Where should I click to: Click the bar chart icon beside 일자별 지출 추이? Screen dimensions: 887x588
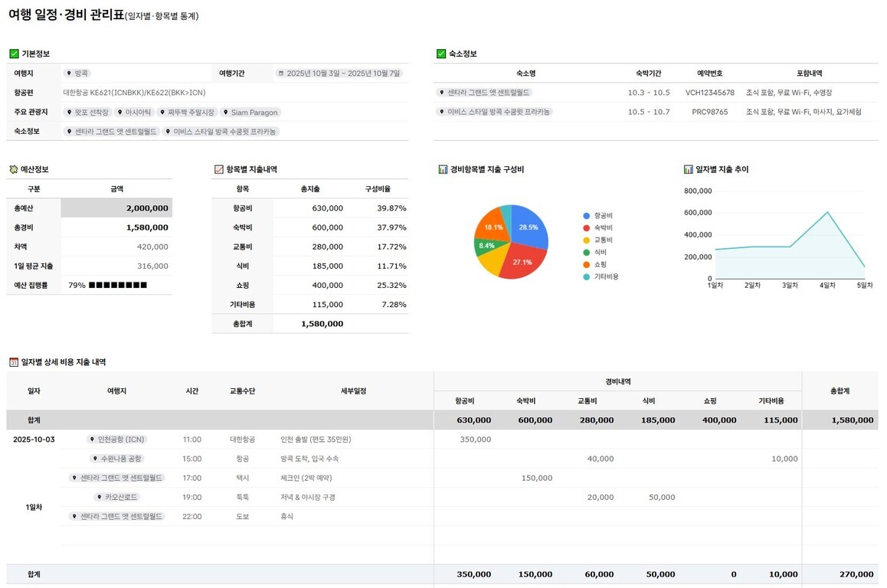688,169
